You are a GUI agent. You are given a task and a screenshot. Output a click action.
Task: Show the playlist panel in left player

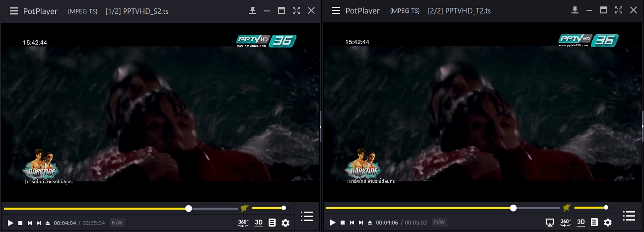point(307,216)
